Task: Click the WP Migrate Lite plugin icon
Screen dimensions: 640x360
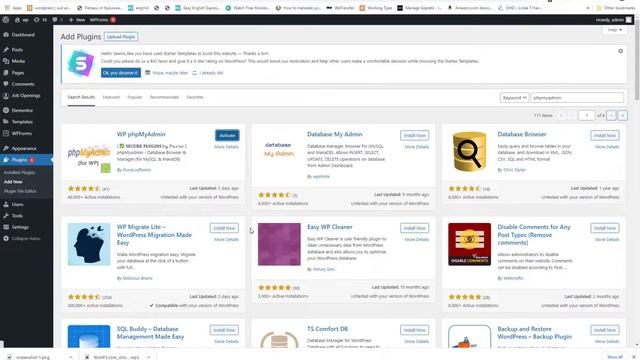Action: pos(89,244)
